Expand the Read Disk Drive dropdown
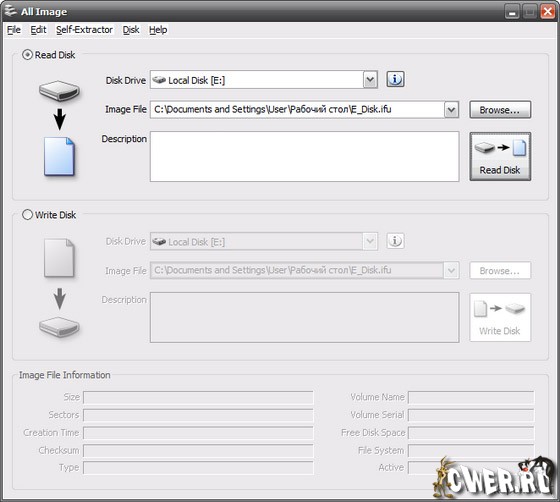The width and height of the screenshot is (560, 502). coord(370,80)
